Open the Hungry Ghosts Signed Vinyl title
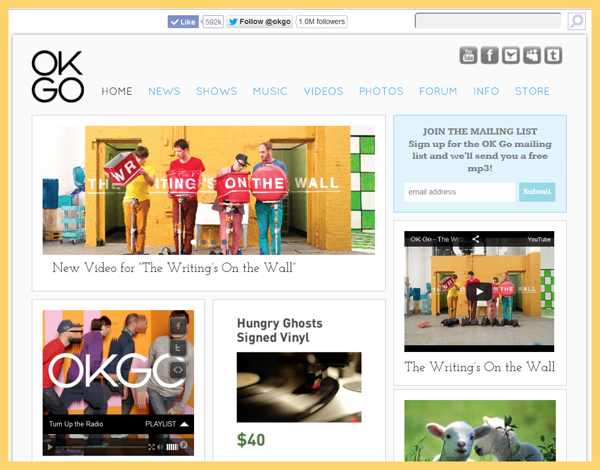 (x=280, y=330)
